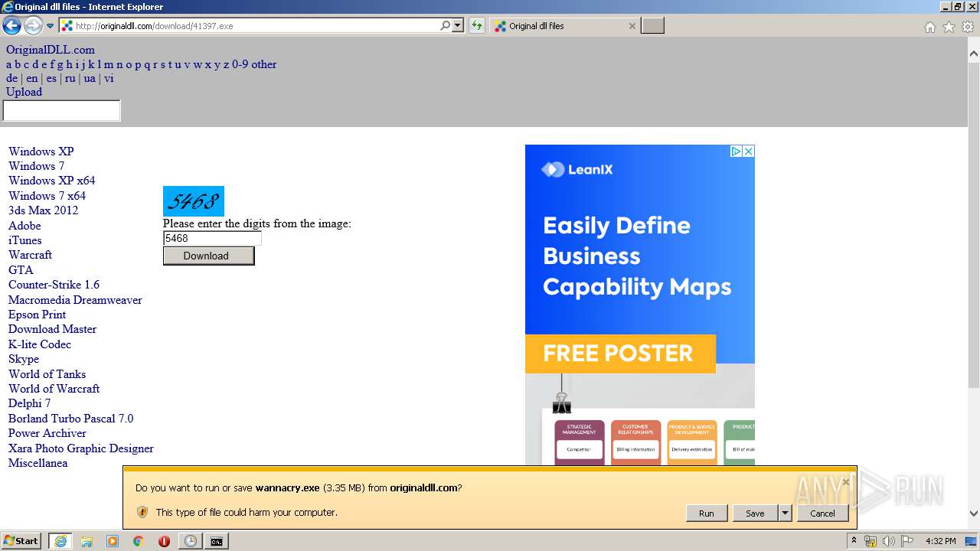
Task: Open the Action Center flag icon
Action: point(906,541)
